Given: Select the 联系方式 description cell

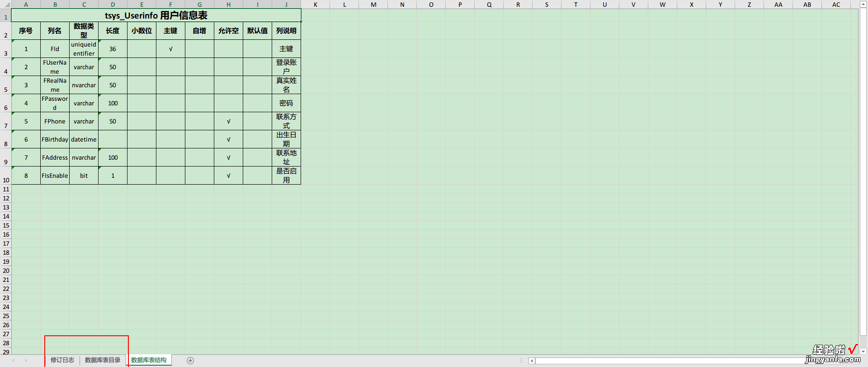Looking at the screenshot, I should [286, 121].
